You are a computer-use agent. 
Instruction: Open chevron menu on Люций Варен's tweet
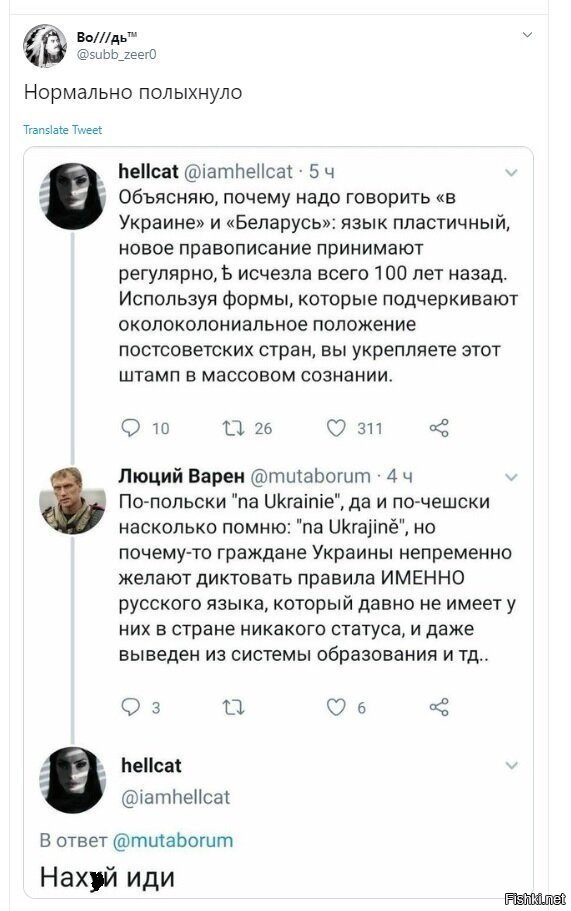tap(511, 478)
